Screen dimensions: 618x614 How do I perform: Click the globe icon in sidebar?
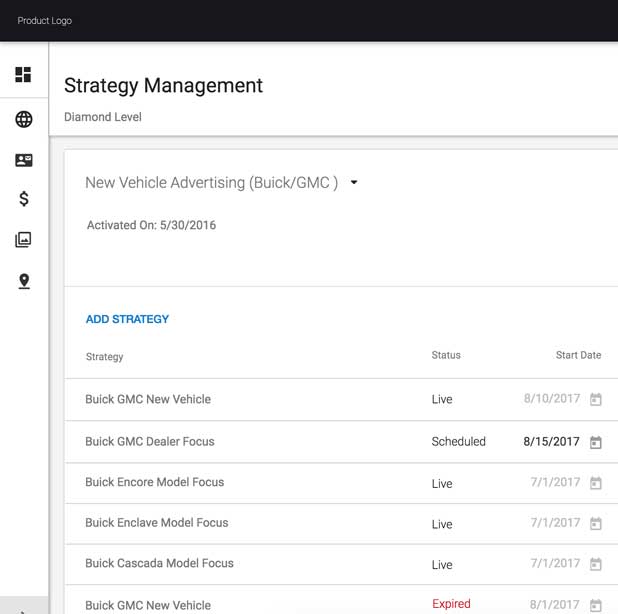pos(23,120)
